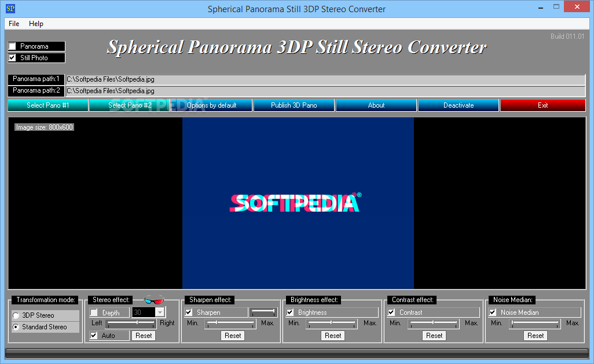Toggle the Noise Median checkbox
This screenshot has height=364, width=594.
[x=493, y=312]
